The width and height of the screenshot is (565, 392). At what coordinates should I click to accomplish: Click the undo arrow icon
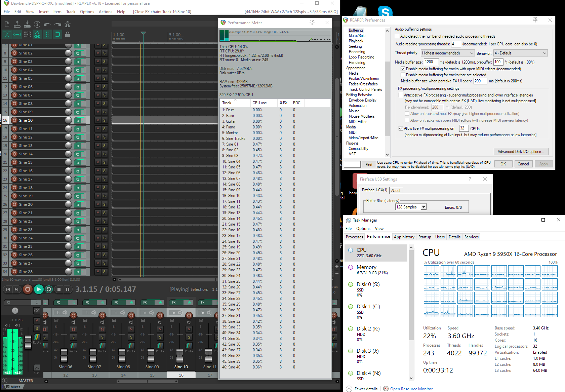click(x=47, y=24)
